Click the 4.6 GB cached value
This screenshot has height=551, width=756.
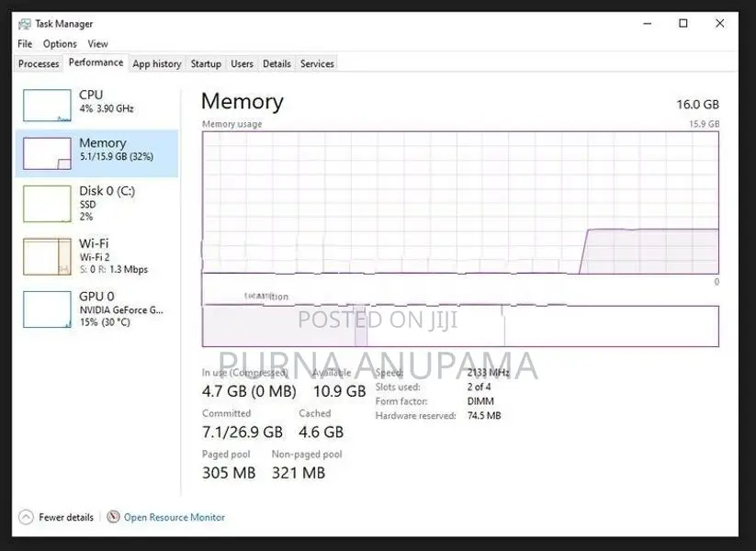tap(322, 432)
